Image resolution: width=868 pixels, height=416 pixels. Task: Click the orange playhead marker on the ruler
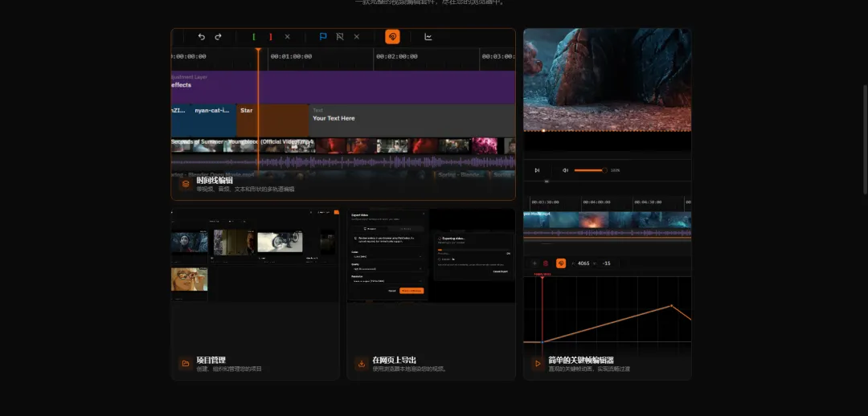click(258, 51)
